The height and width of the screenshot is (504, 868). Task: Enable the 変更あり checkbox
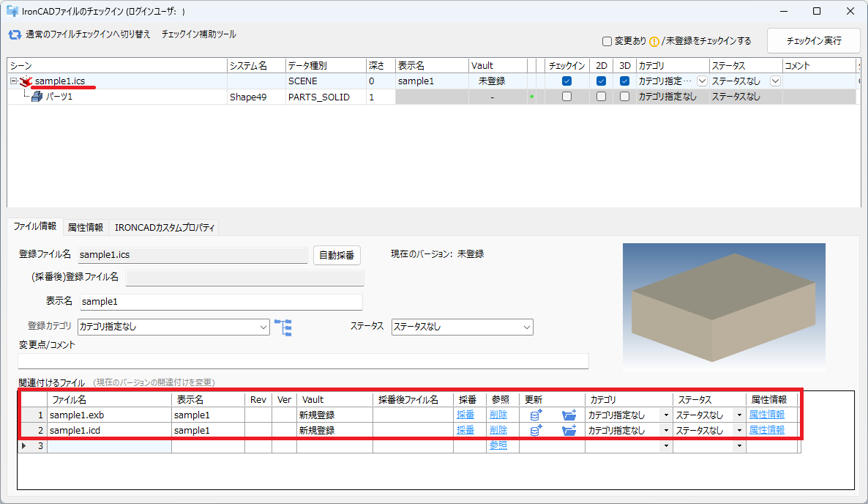(607, 41)
